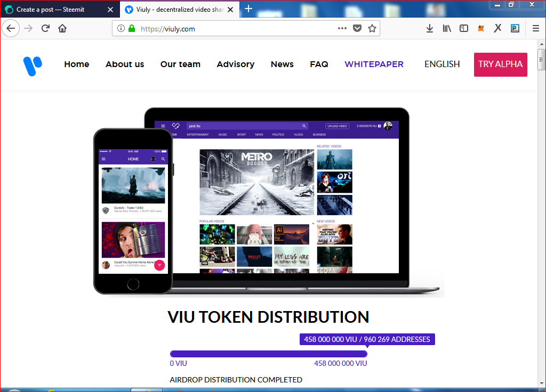
Task: Close the Create a post Steemit tab
Action: pos(110,10)
